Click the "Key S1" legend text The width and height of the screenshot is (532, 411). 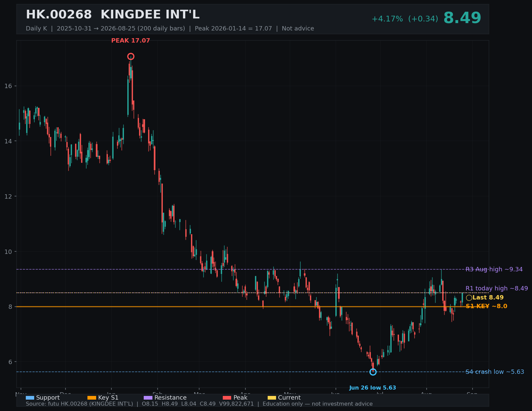tap(108, 398)
